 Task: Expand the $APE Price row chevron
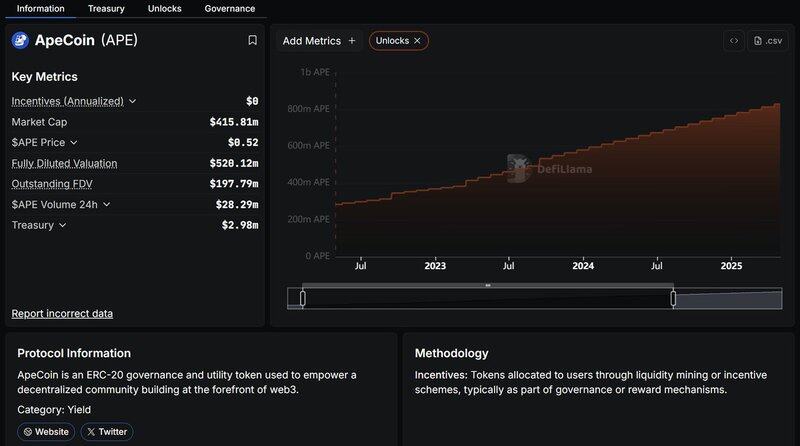[73, 142]
